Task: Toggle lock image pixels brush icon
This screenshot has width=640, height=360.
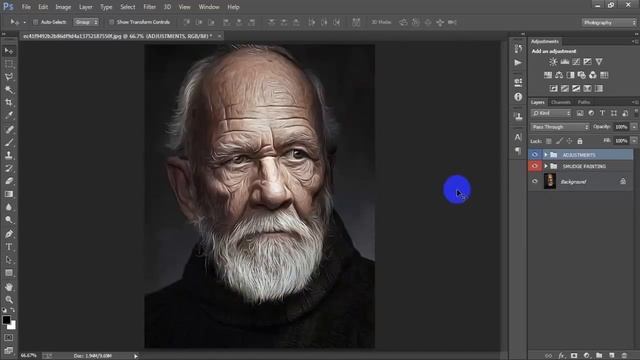Action: coord(559,141)
